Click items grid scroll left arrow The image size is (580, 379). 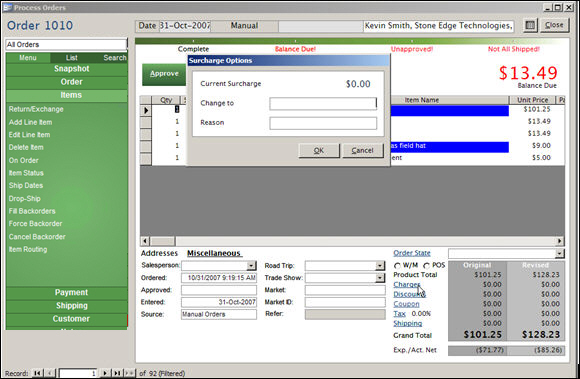click(x=145, y=241)
